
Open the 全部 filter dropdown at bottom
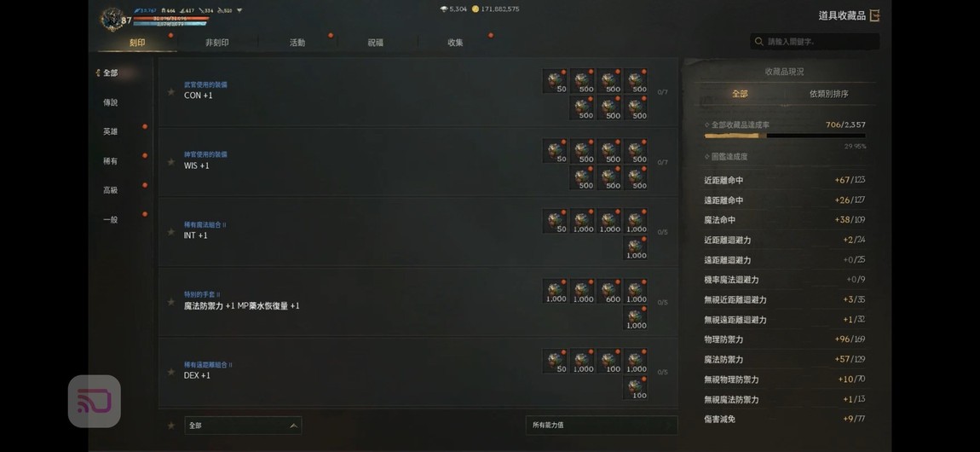point(243,425)
